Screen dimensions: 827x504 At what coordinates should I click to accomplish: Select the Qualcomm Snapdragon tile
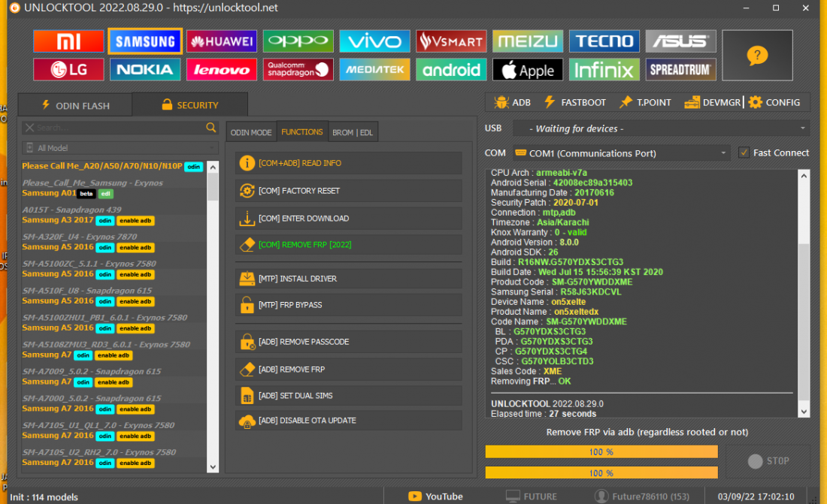[x=298, y=70]
